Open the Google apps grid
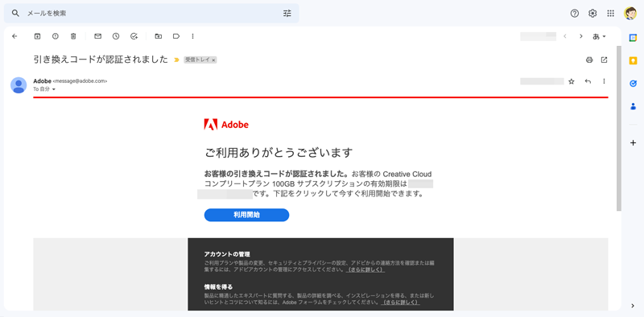644x317 pixels. (x=611, y=13)
